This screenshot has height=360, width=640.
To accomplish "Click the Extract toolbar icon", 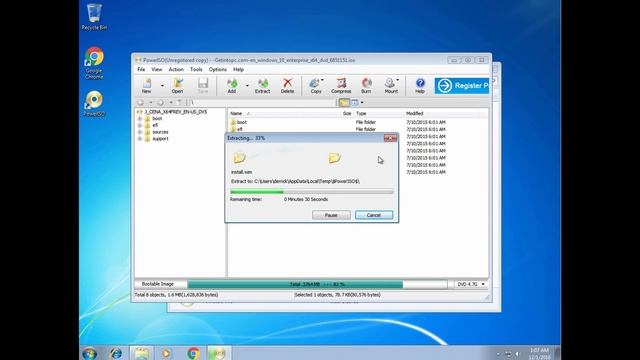I will (262, 86).
